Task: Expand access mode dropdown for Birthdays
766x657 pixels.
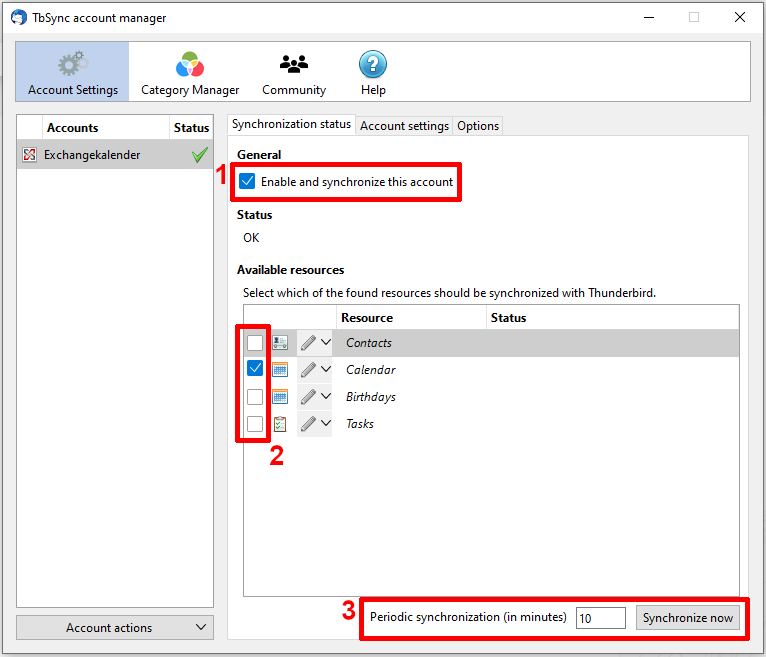Action: [x=326, y=396]
